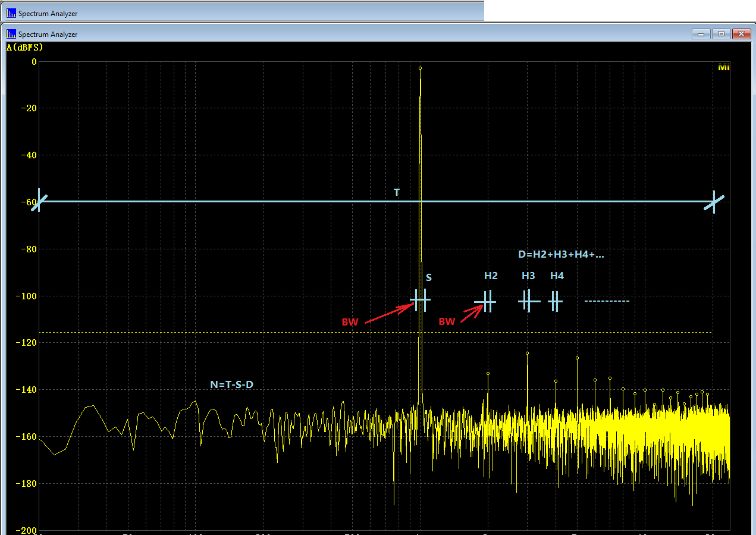Minimize the inner Spectrum Analyzer window
The width and height of the screenshot is (756, 535).
701,34
